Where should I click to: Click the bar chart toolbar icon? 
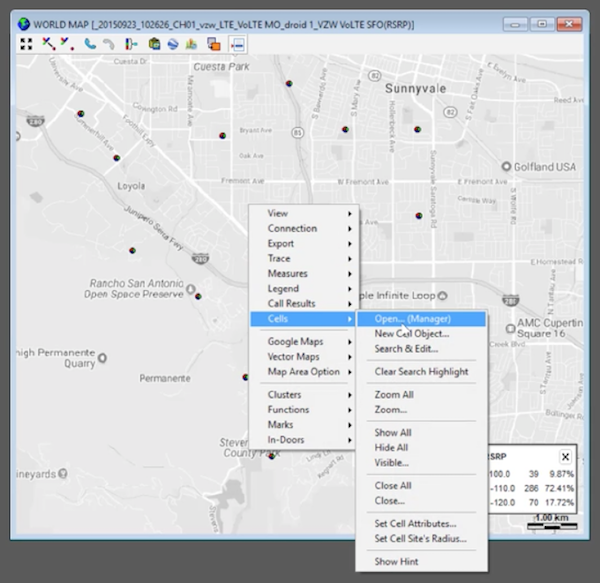(x=191, y=43)
